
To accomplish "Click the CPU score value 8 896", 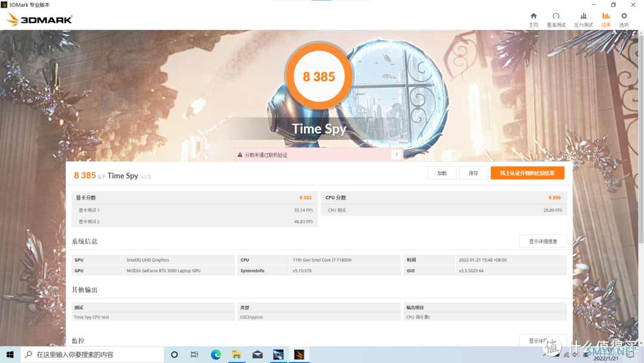I will 555,198.
